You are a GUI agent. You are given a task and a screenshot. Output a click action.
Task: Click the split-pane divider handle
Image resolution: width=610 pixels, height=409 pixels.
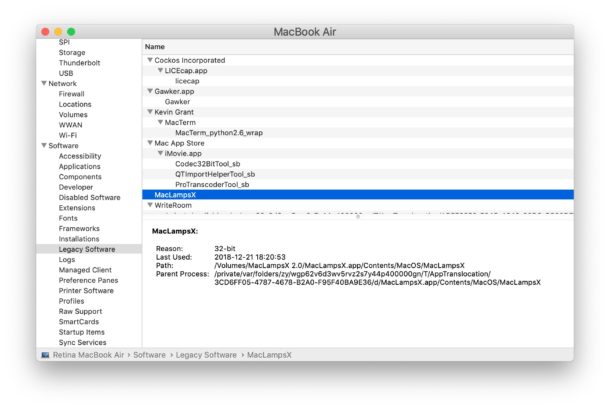click(358, 217)
